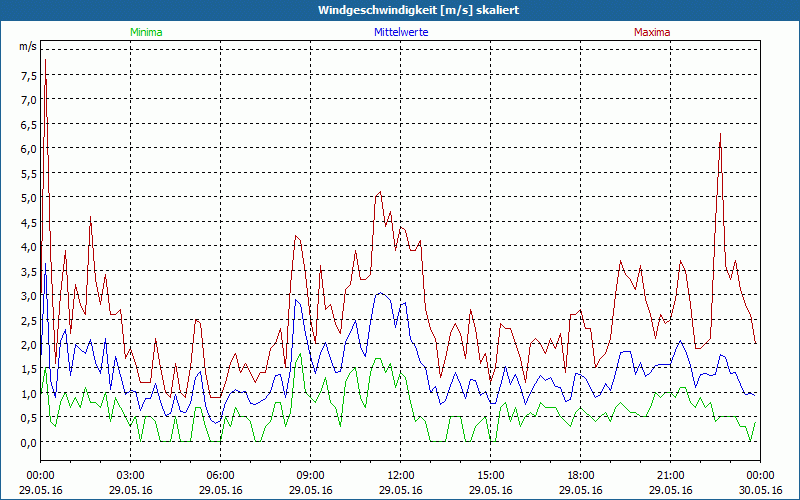Click the 7,5 y-axis value

[x=29, y=75]
